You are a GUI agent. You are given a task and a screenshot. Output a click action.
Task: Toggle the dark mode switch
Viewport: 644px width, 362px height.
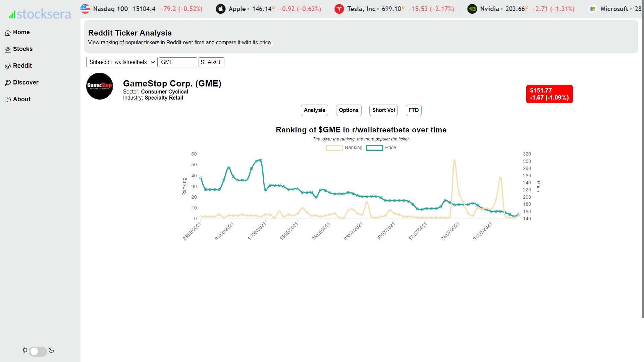coord(38,351)
